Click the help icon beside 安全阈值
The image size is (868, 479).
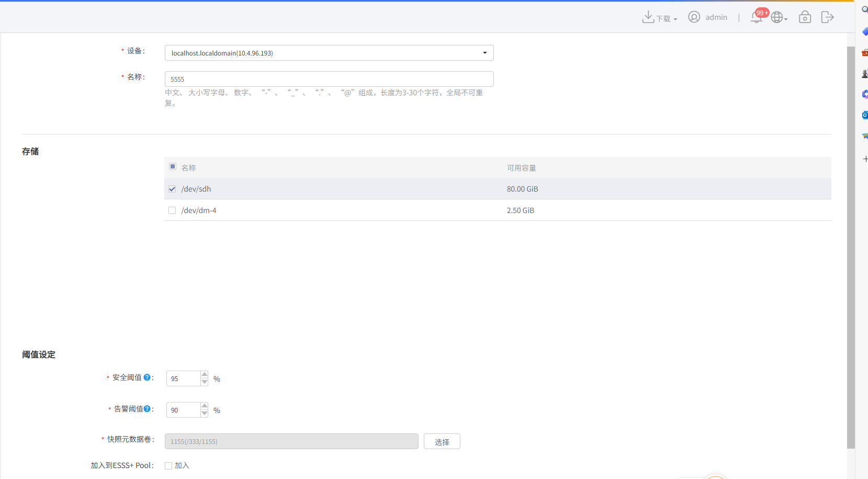[147, 377]
